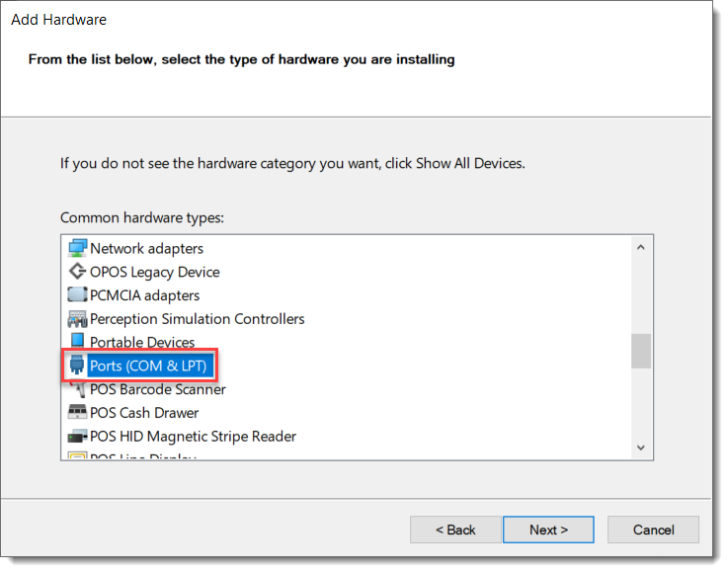The height and width of the screenshot is (572, 728).
Task: Choose PCMCIA adapters from the list
Action: pyautogui.click(x=144, y=295)
